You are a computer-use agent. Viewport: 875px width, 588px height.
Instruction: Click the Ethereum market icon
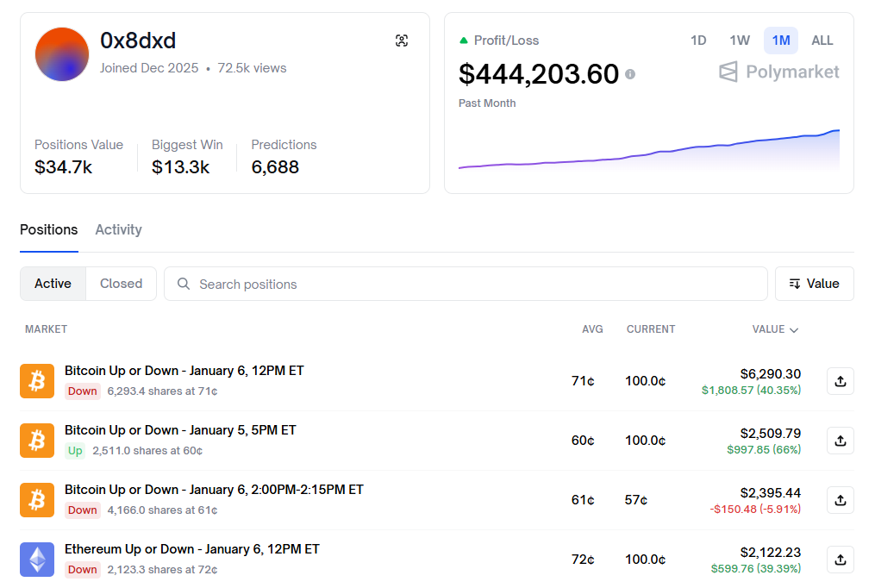coord(37,560)
